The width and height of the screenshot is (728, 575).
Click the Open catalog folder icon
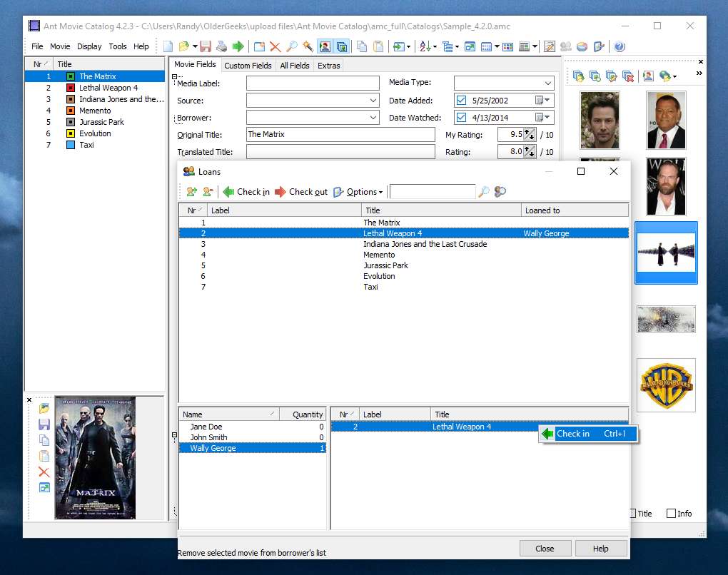(x=184, y=46)
